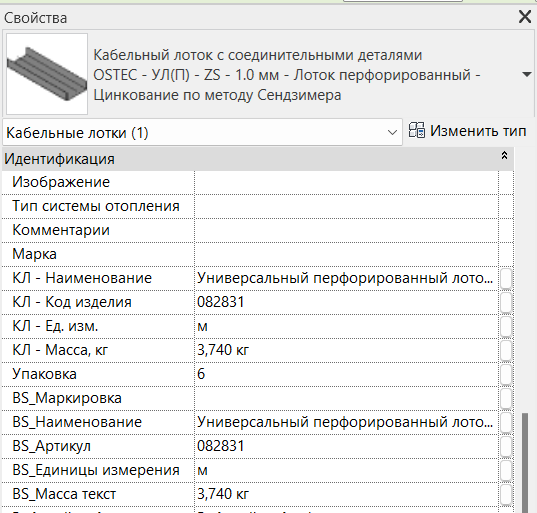Click BS_Наименование value Универсальный перфорированный
This screenshot has height=513, width=537.
click(x=345, y=422)
